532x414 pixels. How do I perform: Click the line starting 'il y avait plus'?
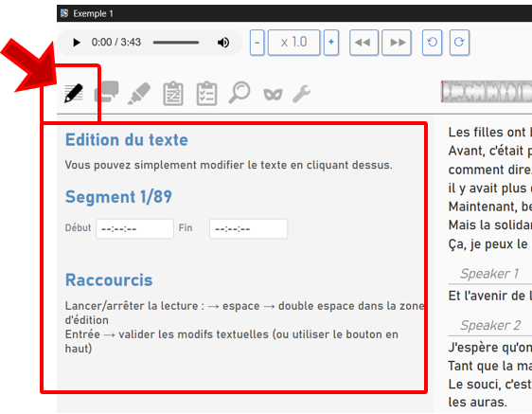[490, 189]
